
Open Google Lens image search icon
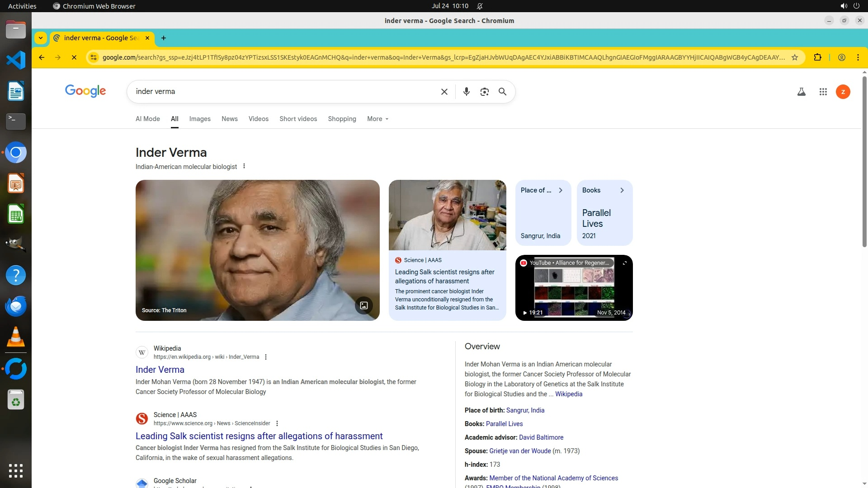[x=484, y=92]
